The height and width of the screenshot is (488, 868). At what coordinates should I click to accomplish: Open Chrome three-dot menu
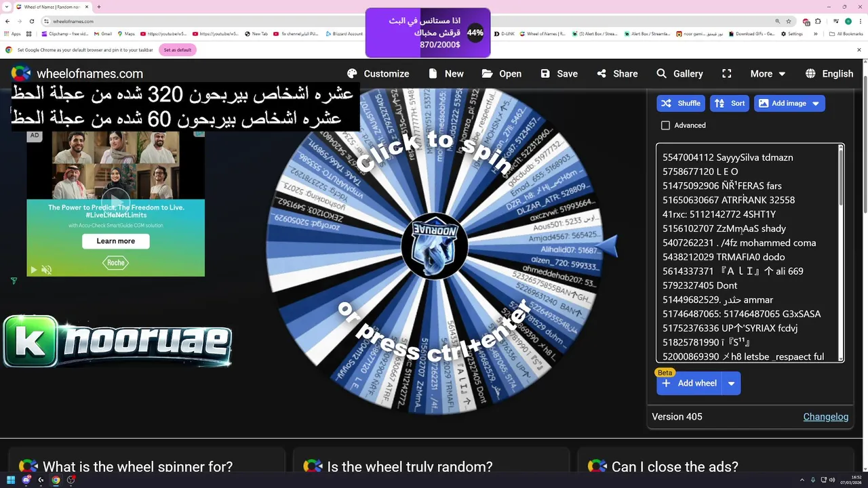coord(860,21)
